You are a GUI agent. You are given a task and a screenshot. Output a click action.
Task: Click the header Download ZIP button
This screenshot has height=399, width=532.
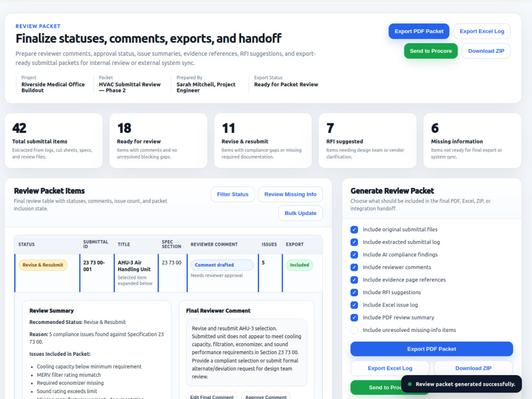point(486,51)
